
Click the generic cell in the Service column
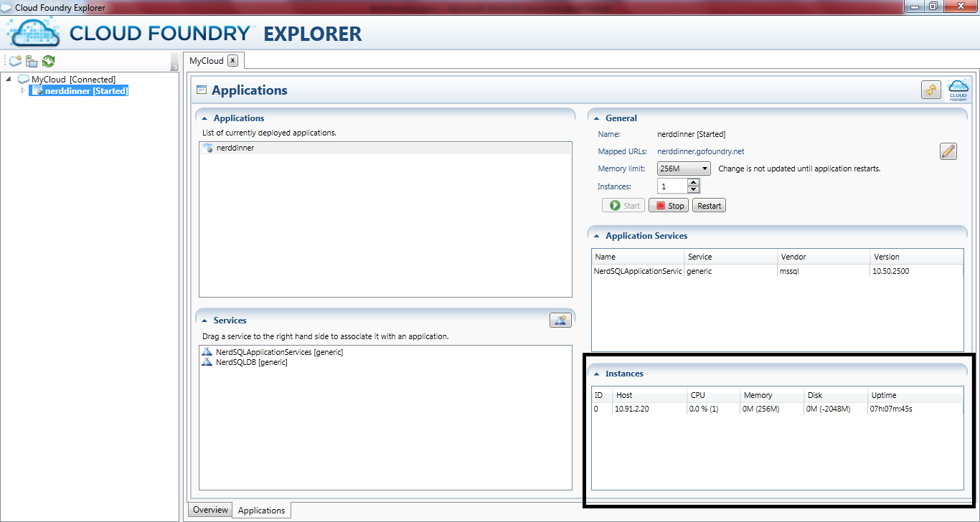click(x=699, y=272)
